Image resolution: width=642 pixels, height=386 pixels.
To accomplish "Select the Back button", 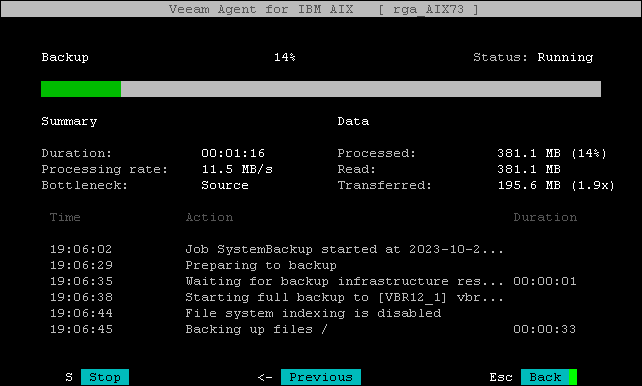I will [549, 377].
